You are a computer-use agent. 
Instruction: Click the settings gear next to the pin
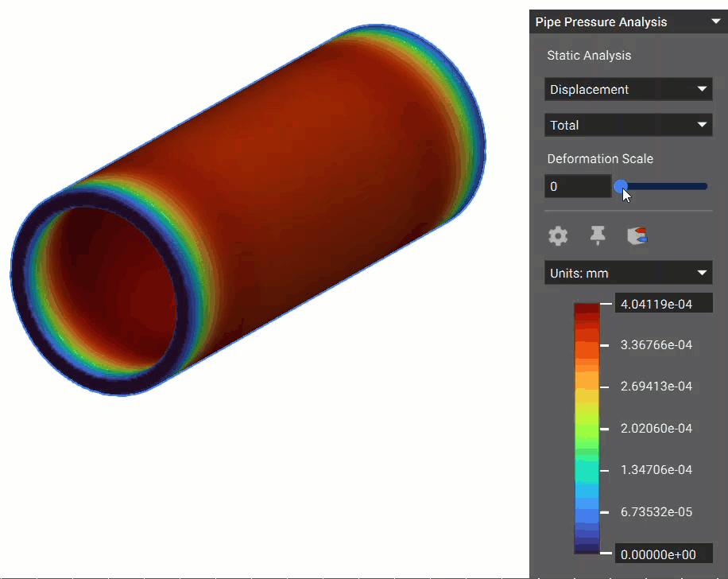point(557,235)
